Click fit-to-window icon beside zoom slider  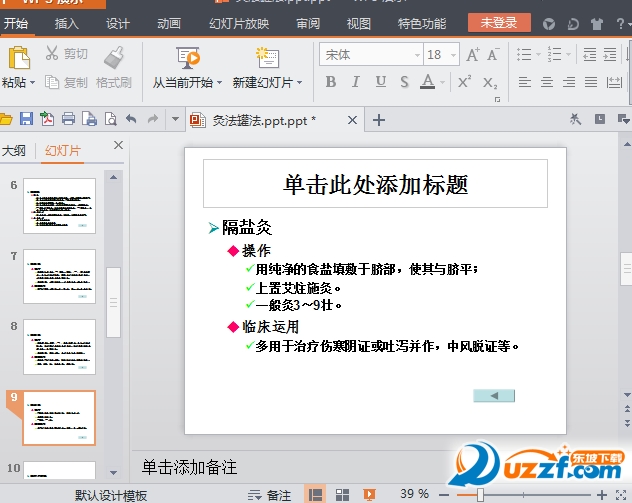click(x=621, y=495)
